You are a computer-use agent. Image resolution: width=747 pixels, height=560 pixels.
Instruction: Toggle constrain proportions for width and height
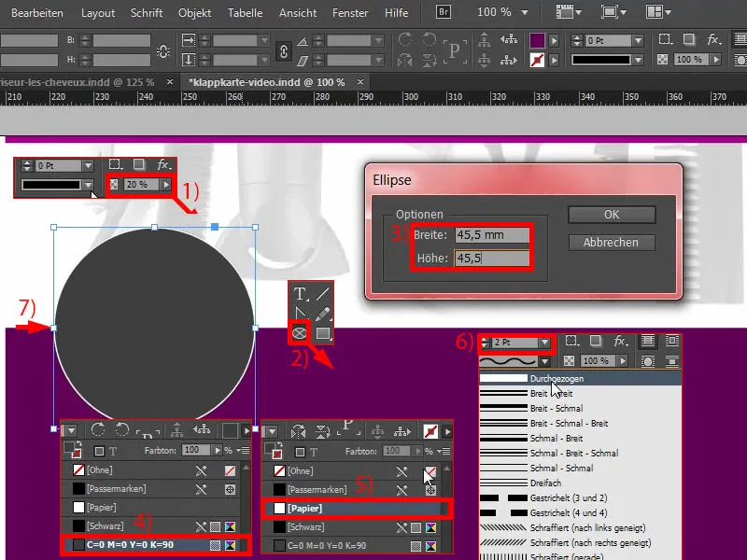point(163,51)
